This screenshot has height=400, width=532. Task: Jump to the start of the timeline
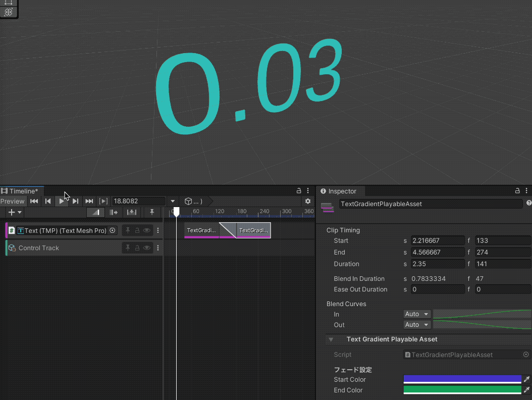34,201
